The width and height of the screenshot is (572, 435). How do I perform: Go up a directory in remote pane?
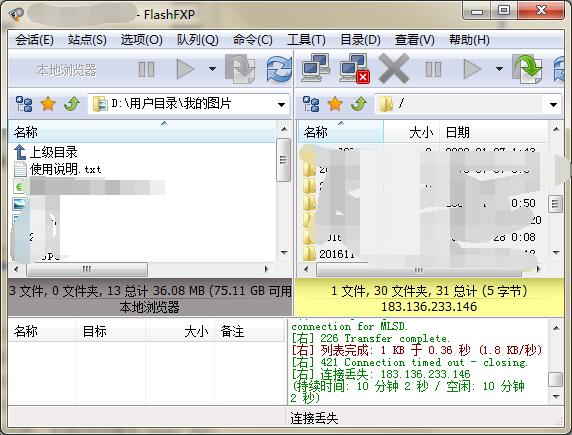point(359,104)
